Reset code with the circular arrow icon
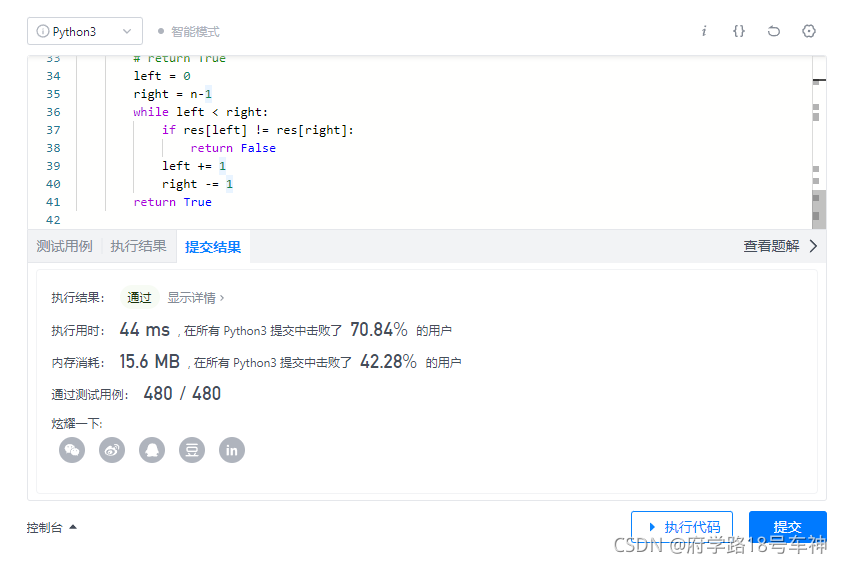This screenshot has width=842, height=564. 774,31
